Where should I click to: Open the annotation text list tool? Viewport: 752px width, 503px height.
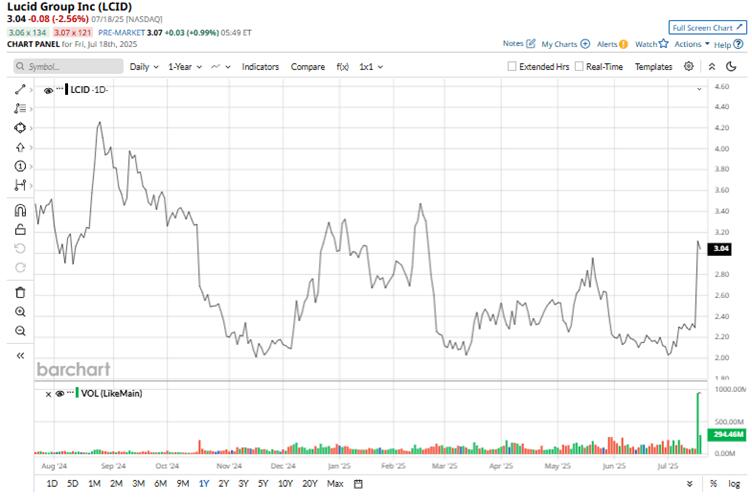(x=20, y=109)
